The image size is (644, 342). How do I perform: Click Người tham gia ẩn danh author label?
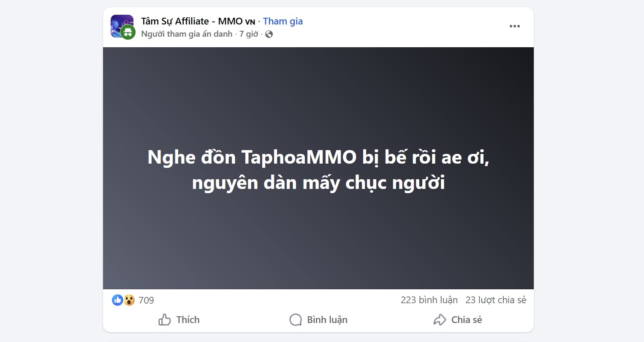point(187,34)
